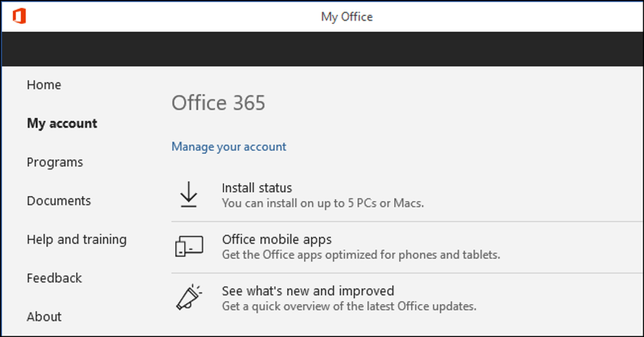Open the Documents section
The width and height of the screenshot is (644, 337).
(59, 200)
